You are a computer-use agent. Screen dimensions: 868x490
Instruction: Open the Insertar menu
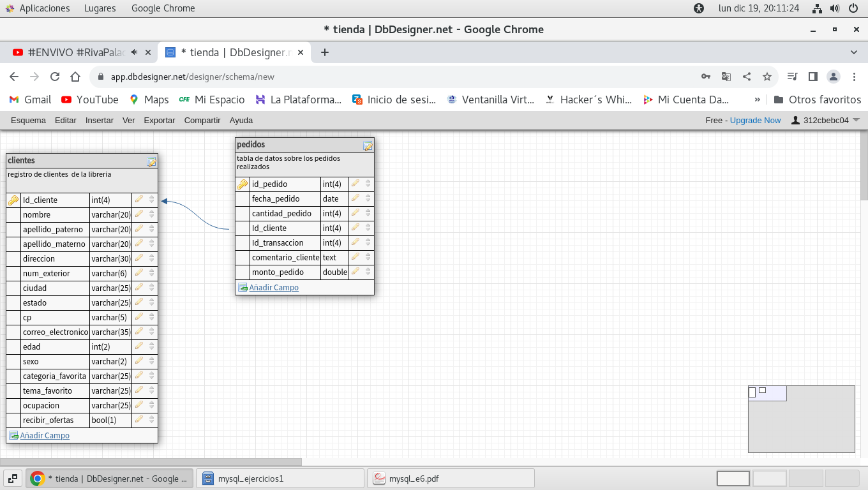[x=100, y=120]
